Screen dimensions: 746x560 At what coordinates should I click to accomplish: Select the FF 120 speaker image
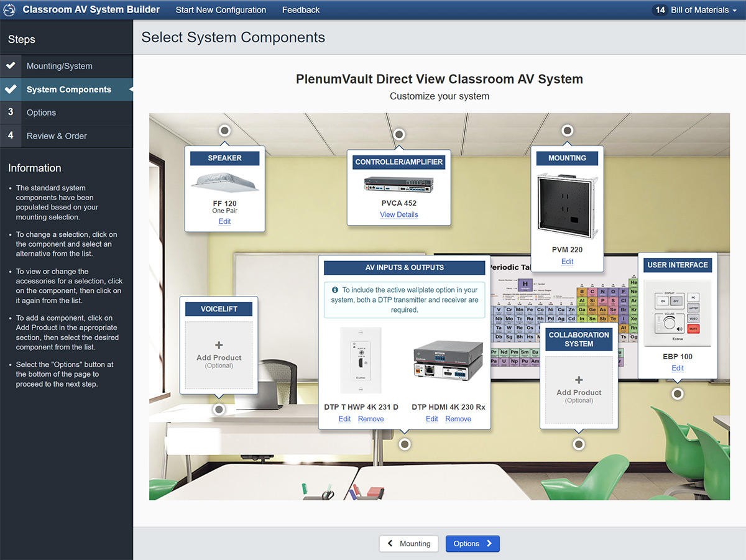coord(224,183)
